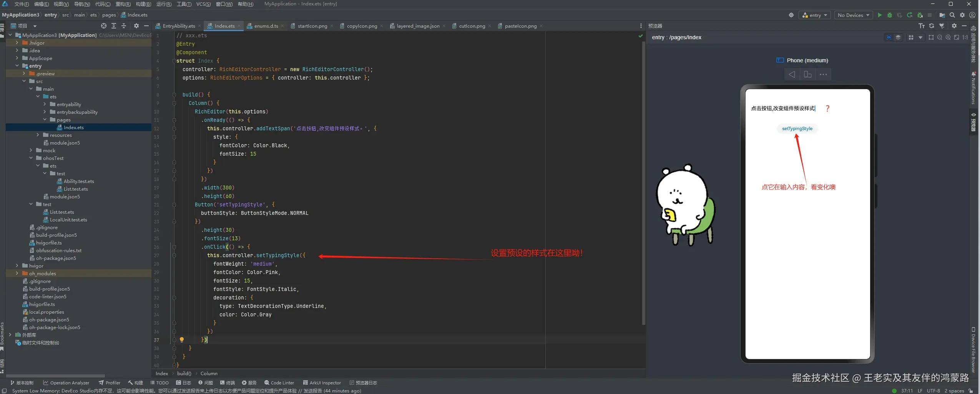Open the Profiler tool window
Viewport: 980px width, 394px height.
pyautogui.click(x=110, y=382)
